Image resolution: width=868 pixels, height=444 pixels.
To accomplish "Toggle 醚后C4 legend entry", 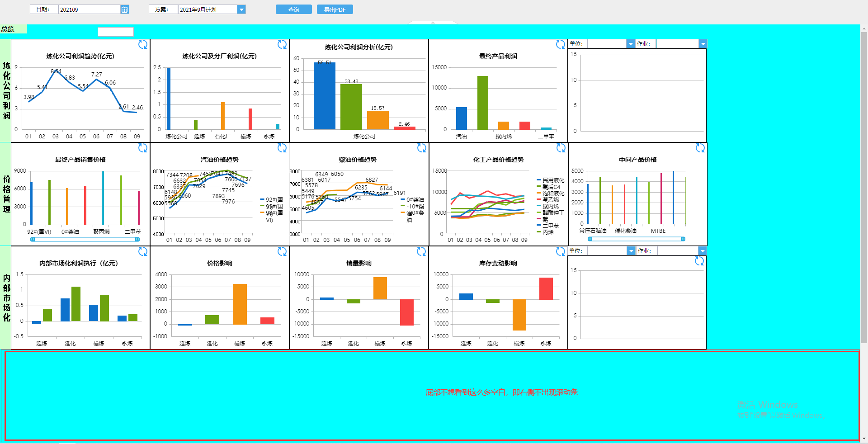I will click(x=549, y=187).
